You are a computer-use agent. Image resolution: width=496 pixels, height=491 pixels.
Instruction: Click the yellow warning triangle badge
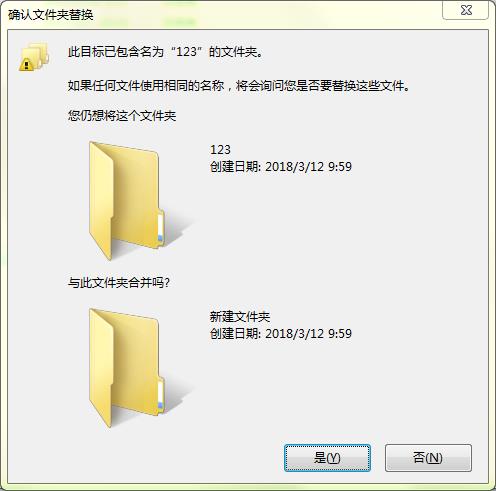click(x=26, y=64)
